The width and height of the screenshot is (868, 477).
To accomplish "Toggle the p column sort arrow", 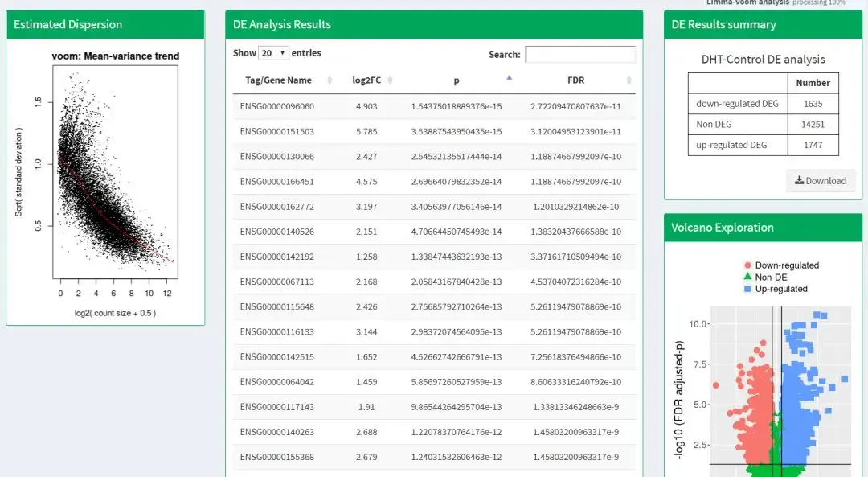I will [509, 79].
